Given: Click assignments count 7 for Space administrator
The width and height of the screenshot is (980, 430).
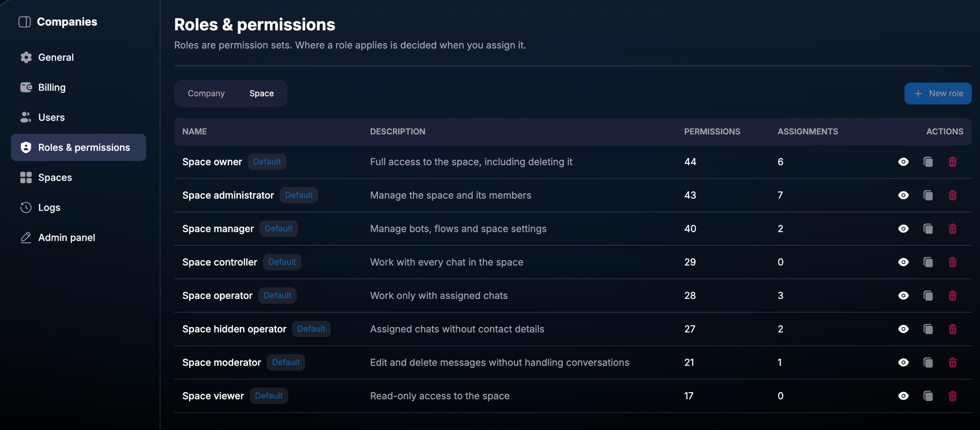Looking at the screenshot, I should pyautogui.click(x=780, y=195).
